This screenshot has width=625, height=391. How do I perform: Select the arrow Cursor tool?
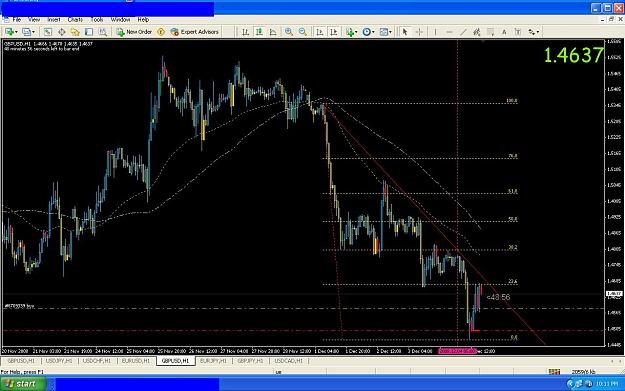pos(405,32)
